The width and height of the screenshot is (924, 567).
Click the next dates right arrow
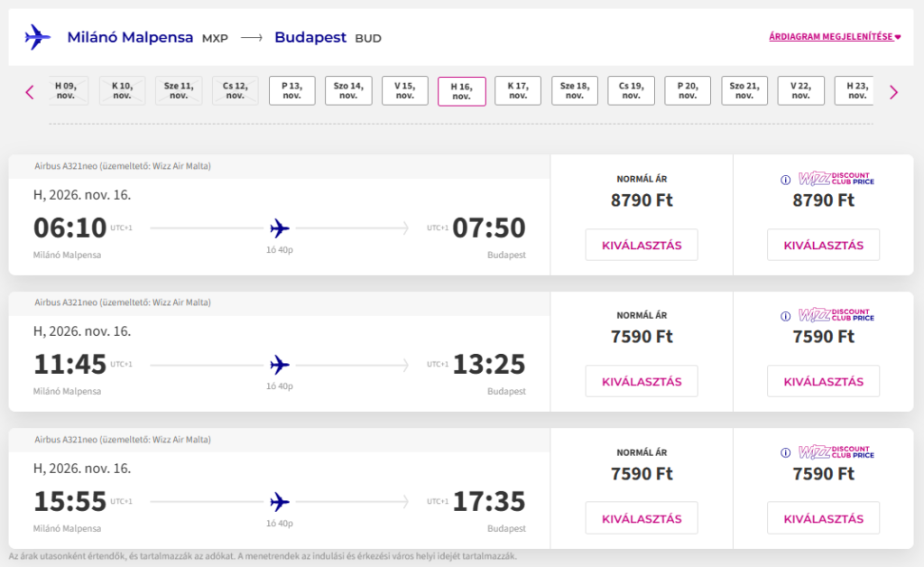pyautogui.click(x=893, y=92)
